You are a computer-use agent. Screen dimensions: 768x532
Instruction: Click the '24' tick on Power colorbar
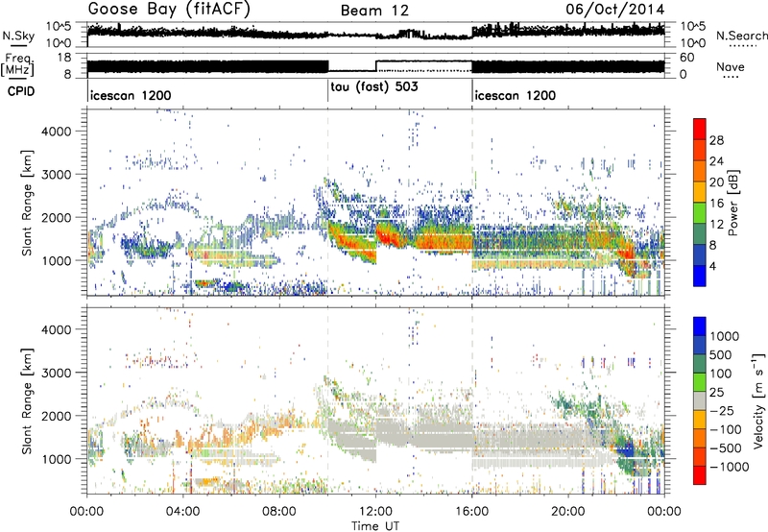coord(716,161)
